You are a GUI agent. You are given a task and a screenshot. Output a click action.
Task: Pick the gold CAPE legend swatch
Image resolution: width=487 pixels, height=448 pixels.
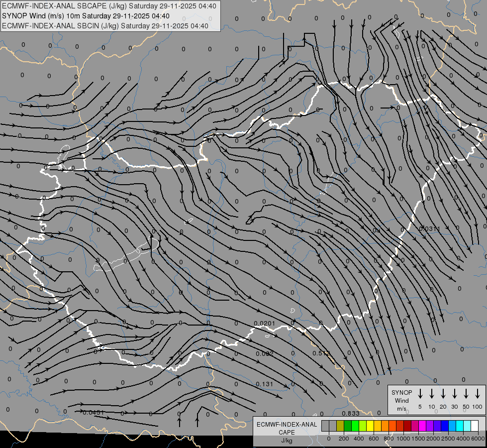click(378, 426)
